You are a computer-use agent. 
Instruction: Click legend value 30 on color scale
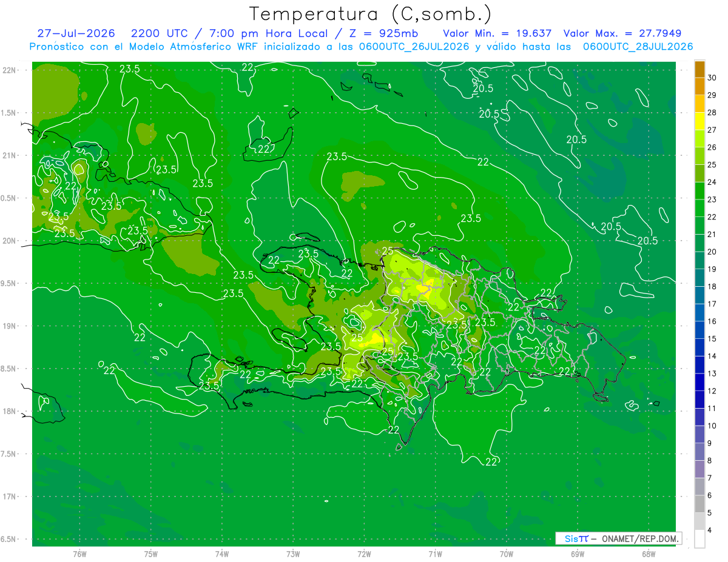coord(712,78)
